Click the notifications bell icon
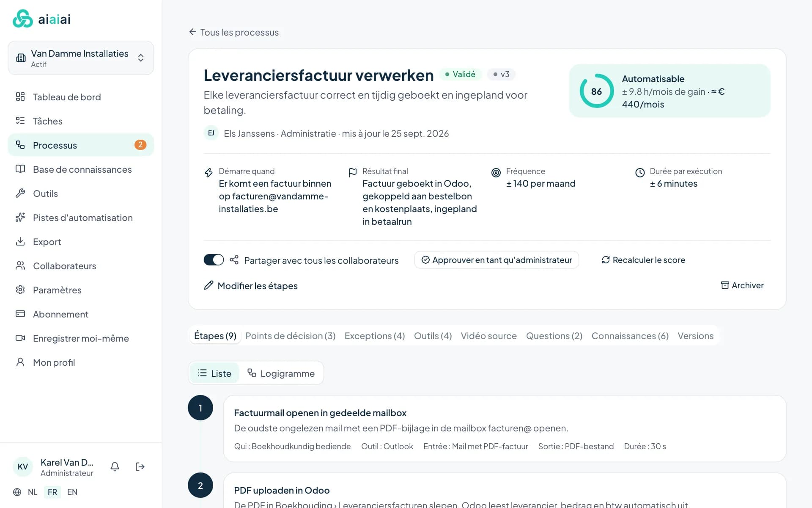The image size is (812, 508). click(115, 467)
